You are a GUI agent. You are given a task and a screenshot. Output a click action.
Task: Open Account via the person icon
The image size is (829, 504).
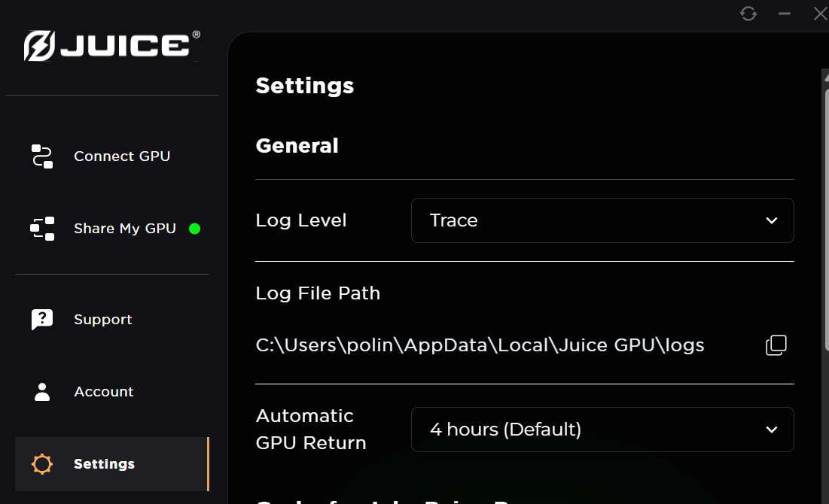coord(41,391)
